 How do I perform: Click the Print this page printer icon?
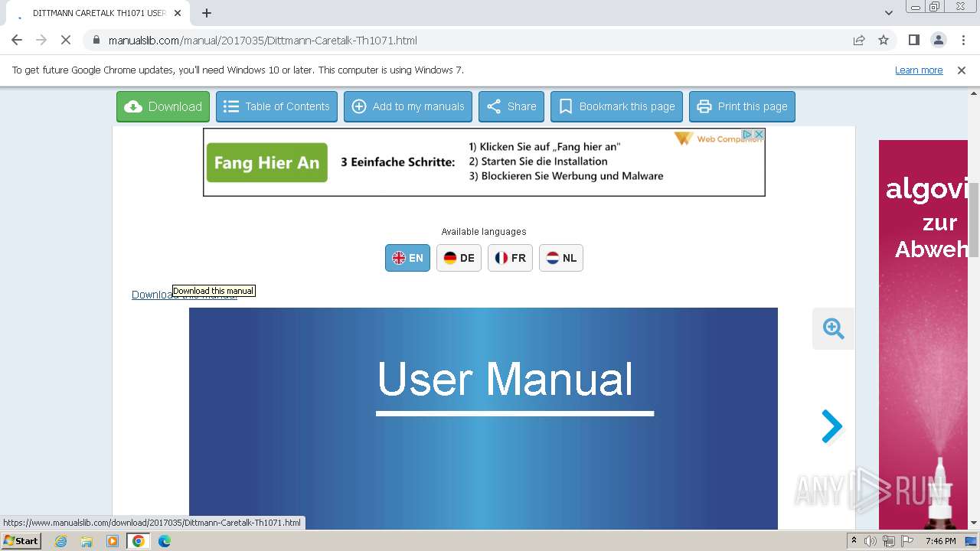point(704,106)
